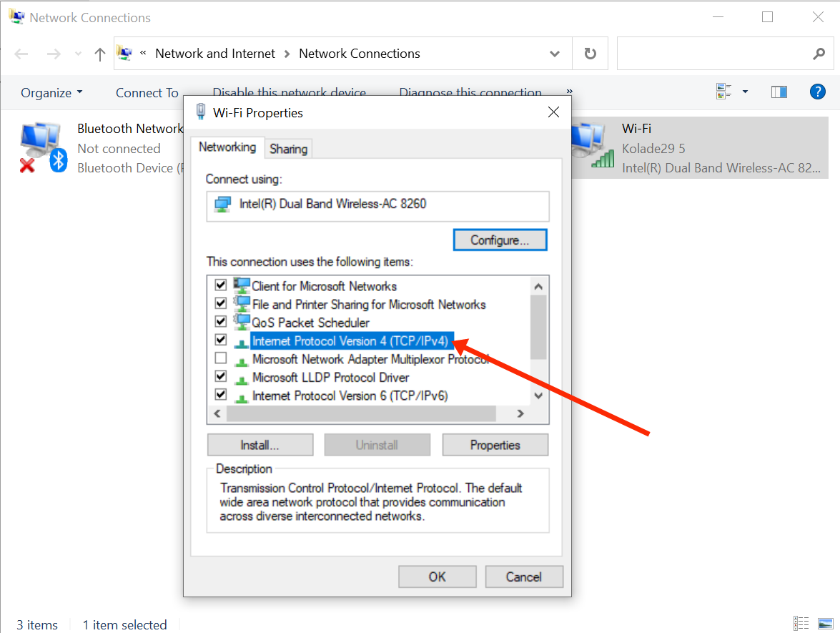Select Microsoft Network Adapter Multiplexor Protocol
840x633 pixels.
[x=370, y=359]
